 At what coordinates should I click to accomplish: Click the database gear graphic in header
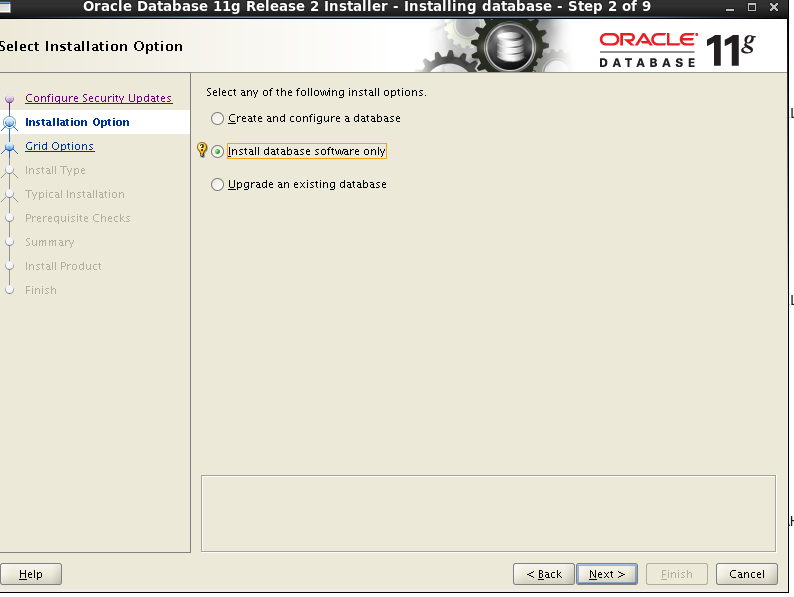click(509, 47)
